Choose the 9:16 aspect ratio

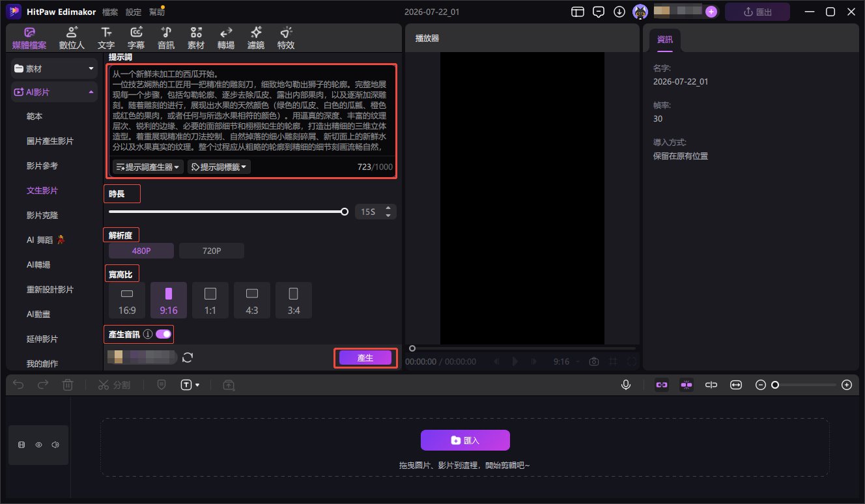click(x=169, y=300)
